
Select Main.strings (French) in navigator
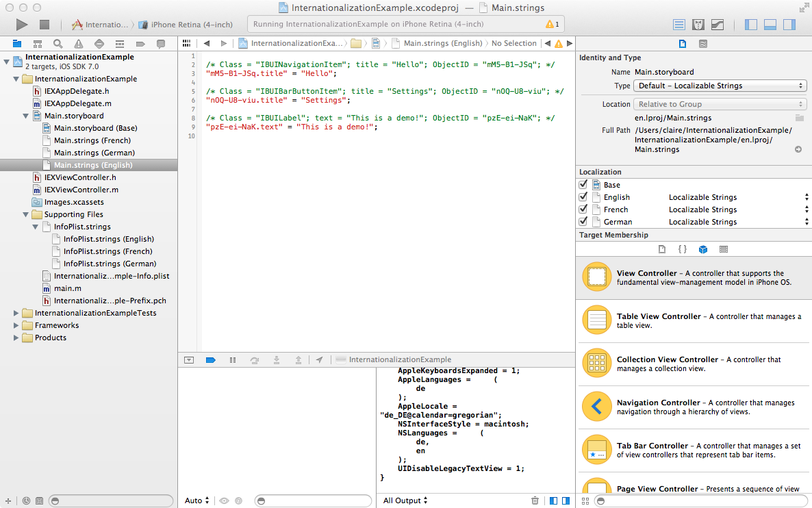[92, 140]
